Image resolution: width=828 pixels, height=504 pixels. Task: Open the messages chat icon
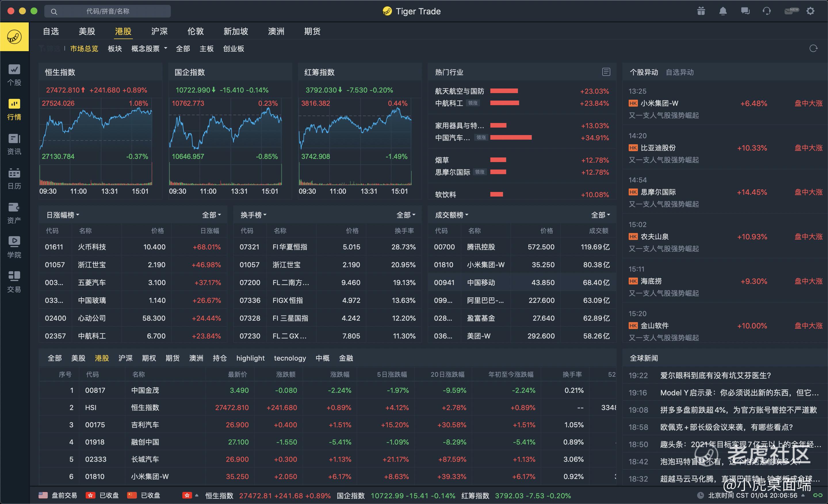(x=745, y=11)
